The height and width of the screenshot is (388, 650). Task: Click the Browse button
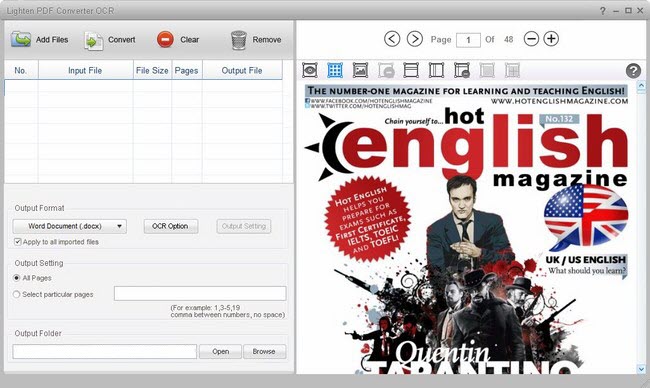(264, 352)
